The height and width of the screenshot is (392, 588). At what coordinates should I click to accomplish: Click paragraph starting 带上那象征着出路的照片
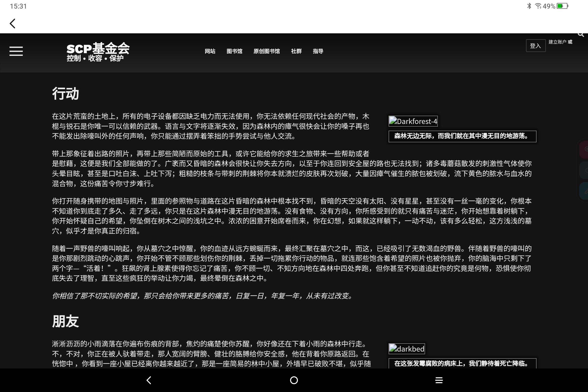pos(292,169)
